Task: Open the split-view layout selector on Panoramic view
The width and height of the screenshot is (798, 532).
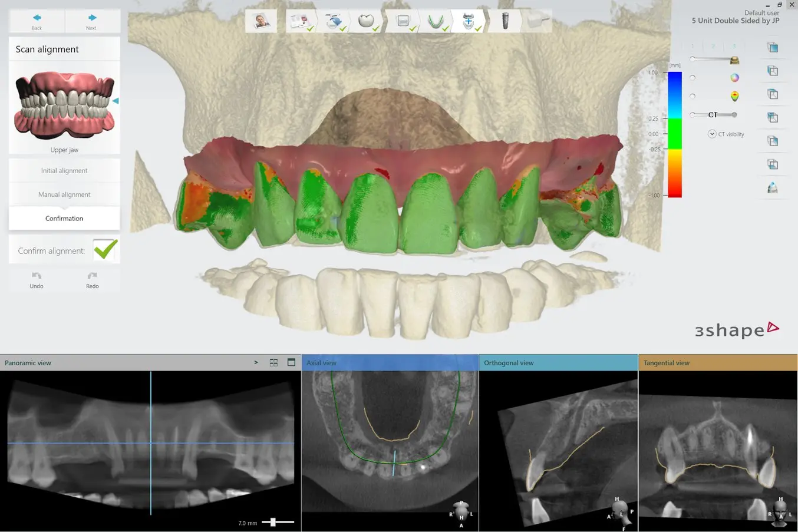Action: [x=273, y=362]
